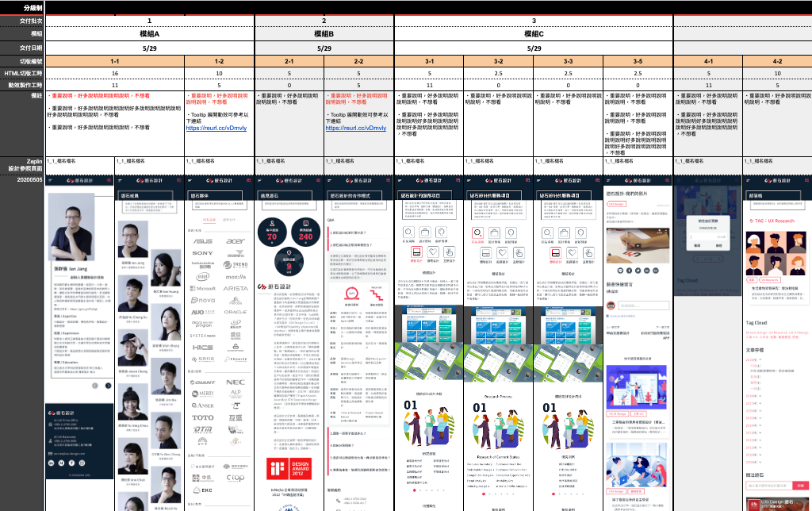The image size is (812, 511).
Task: Select batch number 3 cell
Action: [534, 21]
